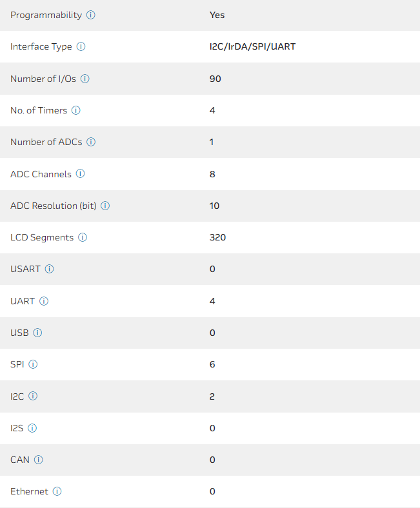420x508 pixels.
Task: Open the I2S info icon
Action: [32, 428]
